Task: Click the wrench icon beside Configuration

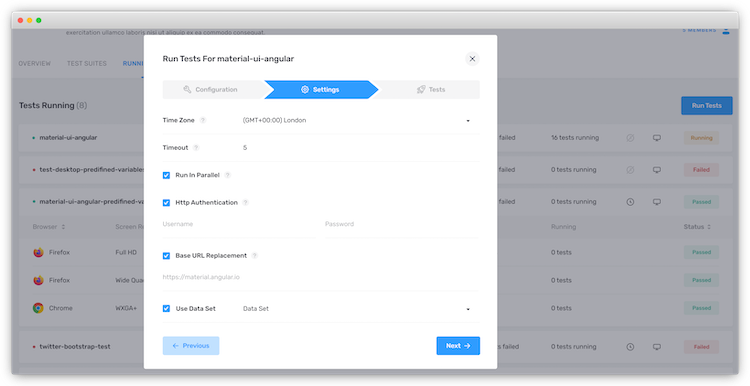Action: pyautogui.click(x=188, y=89)
